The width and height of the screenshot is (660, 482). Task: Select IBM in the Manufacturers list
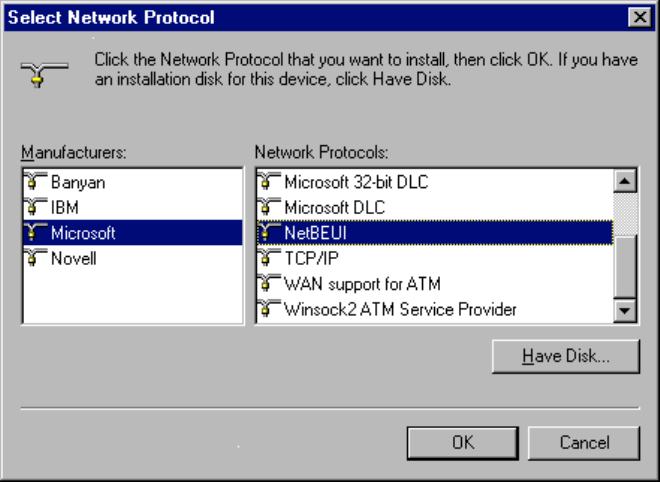65,208
